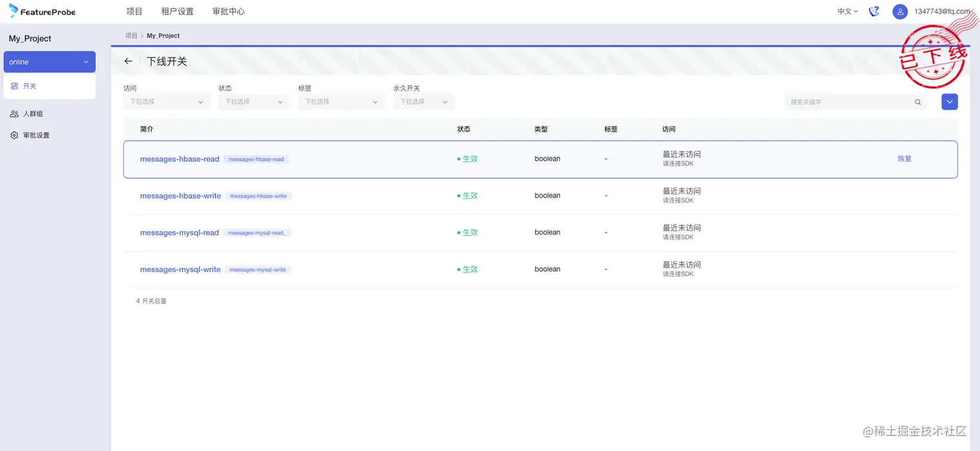Go to 审批中心
The image size is (980, 451).
click(x=229, y=12)
